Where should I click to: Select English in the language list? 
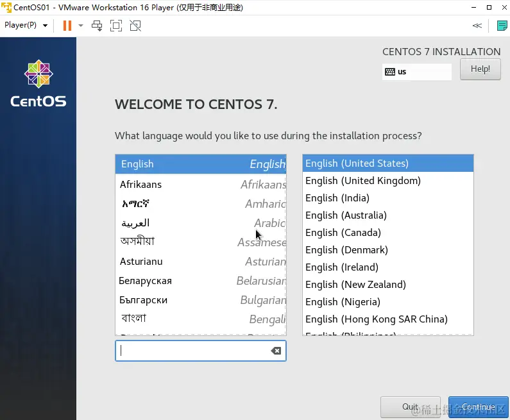201,164
